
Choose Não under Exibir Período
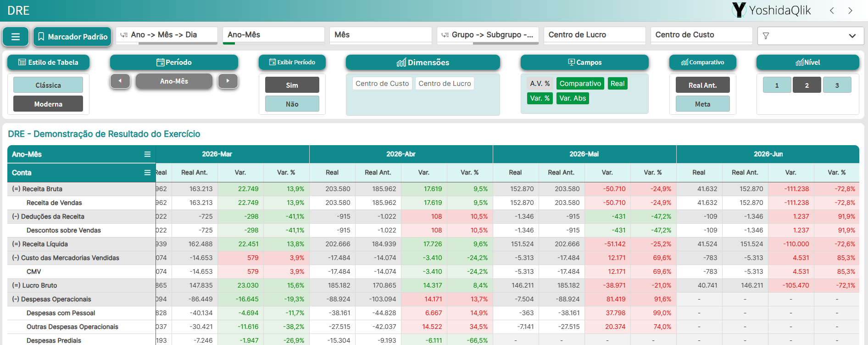pyautogui.click(x=292, y=104)
